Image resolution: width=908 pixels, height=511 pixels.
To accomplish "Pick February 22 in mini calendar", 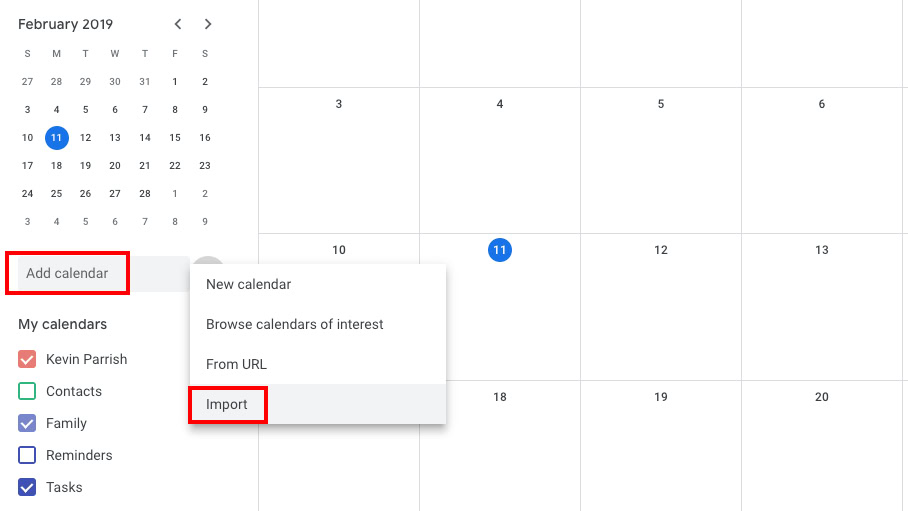I will point(175,166).
